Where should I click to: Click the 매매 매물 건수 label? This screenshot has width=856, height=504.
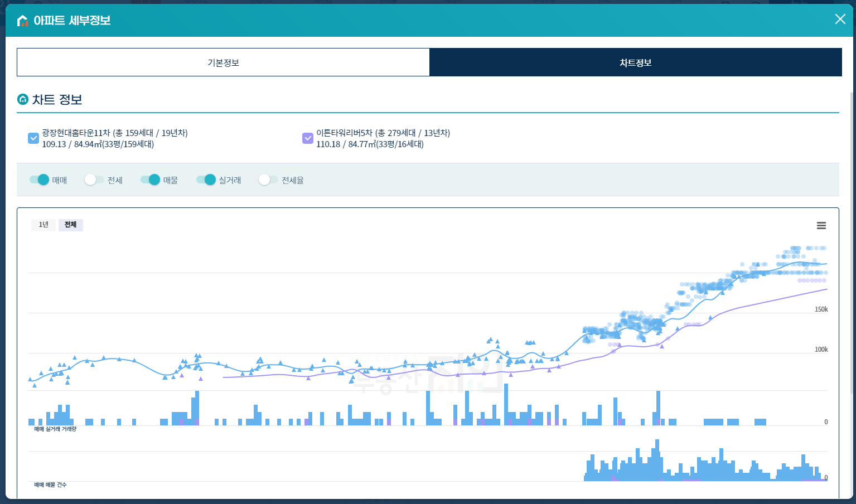50,485
